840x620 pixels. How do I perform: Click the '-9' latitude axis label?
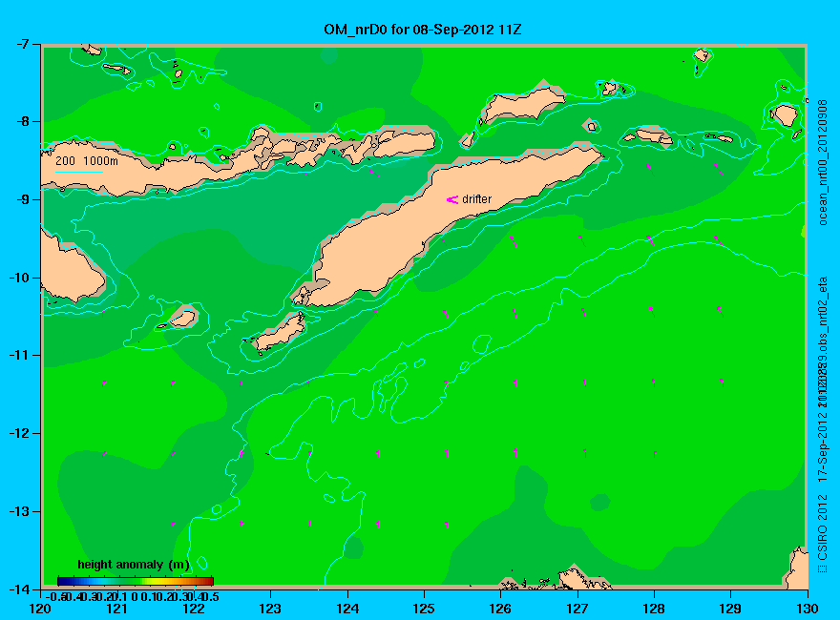tap(23, 199)
